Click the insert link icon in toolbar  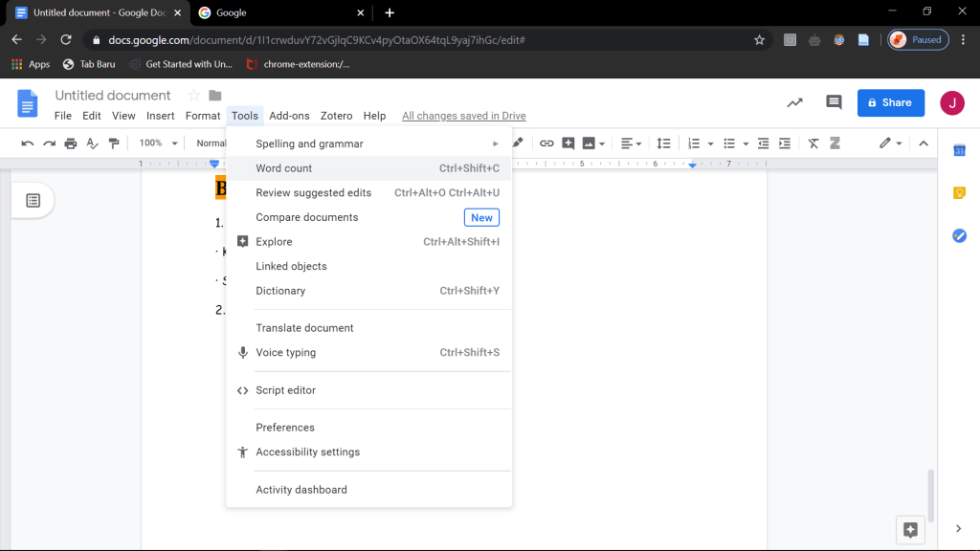(x=546, y=143)
